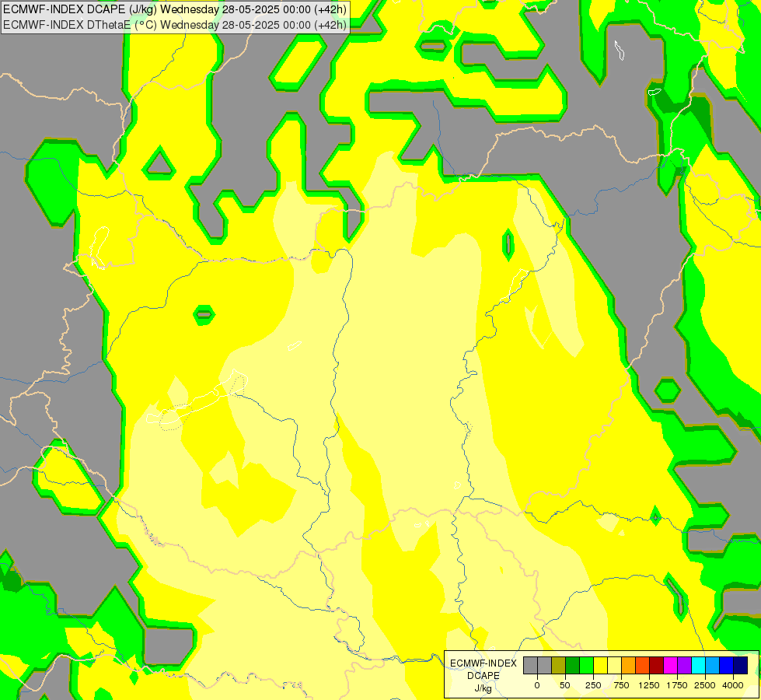Click the legend value 1750
Screen dimensions: 761x700
click(x=677, y=685)
